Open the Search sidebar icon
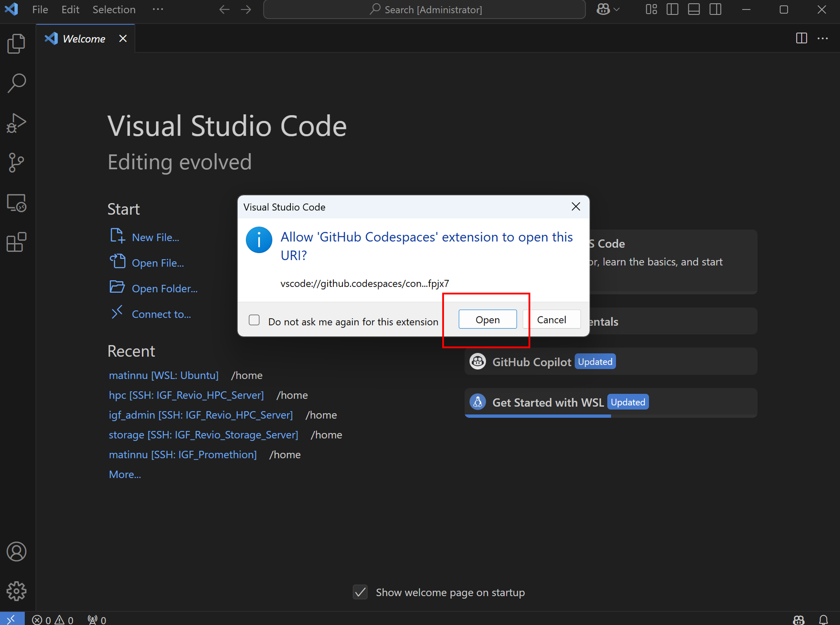Screen dimensions: 840x625 [x=16, y=83]
